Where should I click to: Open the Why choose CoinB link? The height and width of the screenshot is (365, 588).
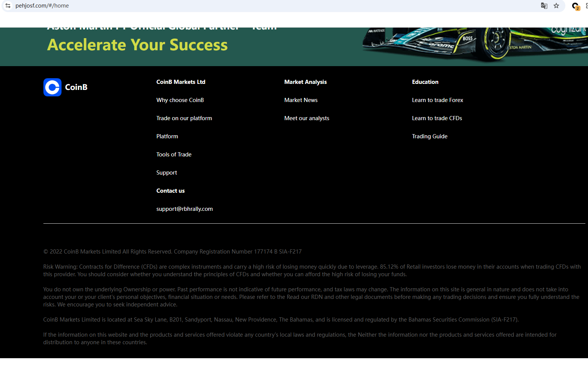tap(180, 100)
